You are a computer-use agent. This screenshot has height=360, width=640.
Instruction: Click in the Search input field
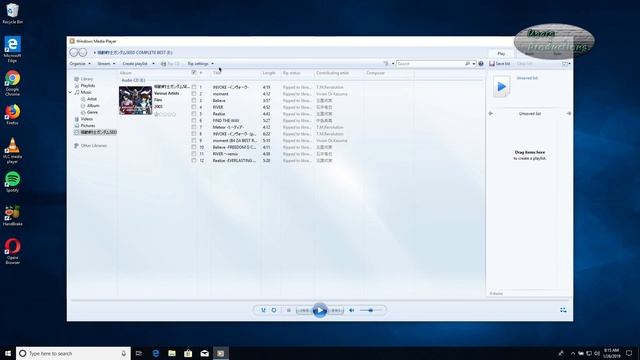point(431,64)
